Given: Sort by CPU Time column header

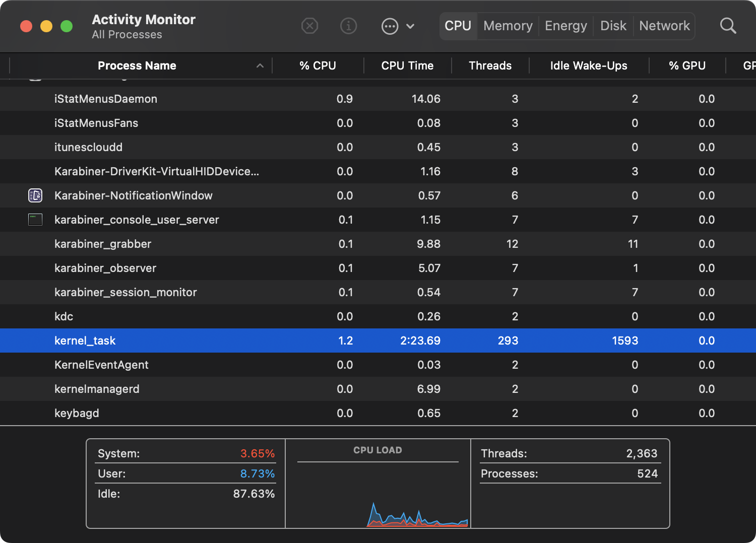Looking at the screenshot, I should click(407, 65).
